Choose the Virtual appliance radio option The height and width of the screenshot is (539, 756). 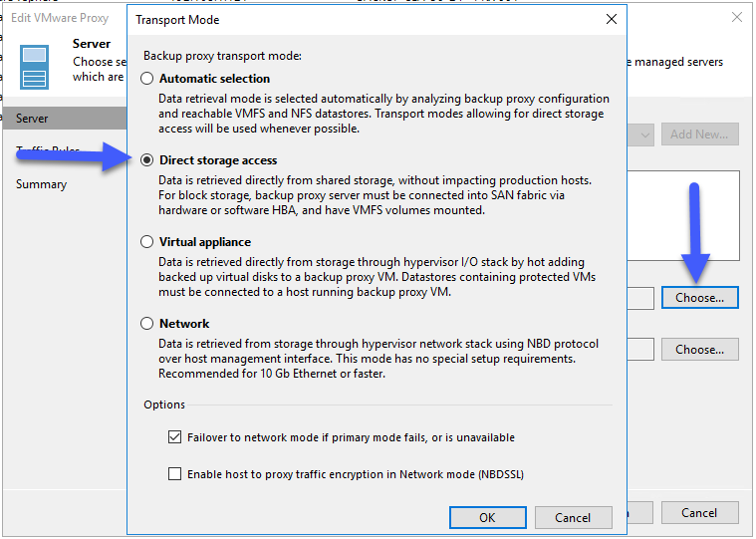coord(147,241)
